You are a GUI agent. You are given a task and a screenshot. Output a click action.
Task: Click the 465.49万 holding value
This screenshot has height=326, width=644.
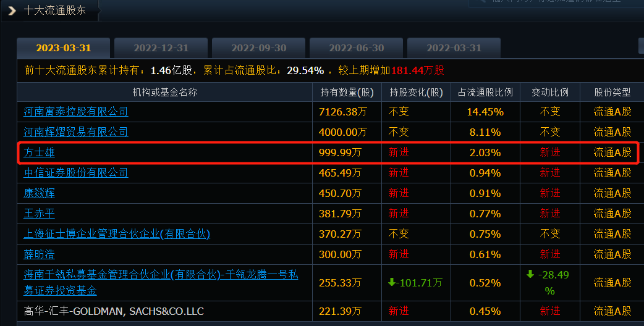(x=340, y=173)
